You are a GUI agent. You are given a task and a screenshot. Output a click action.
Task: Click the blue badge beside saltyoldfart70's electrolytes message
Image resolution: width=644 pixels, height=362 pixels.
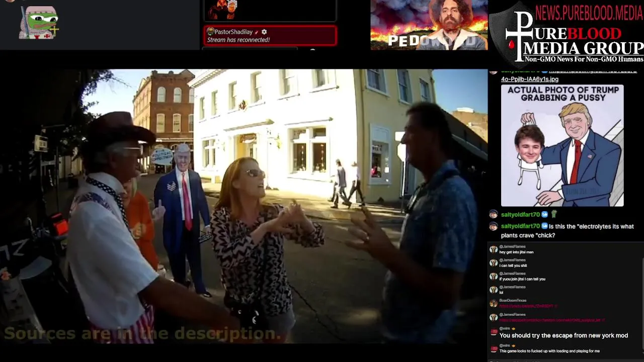(544, 227)
